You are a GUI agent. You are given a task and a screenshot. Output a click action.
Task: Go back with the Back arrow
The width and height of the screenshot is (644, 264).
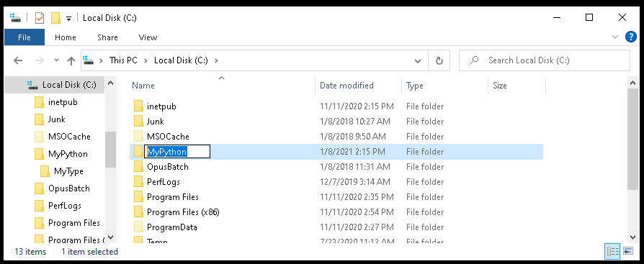click(x=18, y=60)
